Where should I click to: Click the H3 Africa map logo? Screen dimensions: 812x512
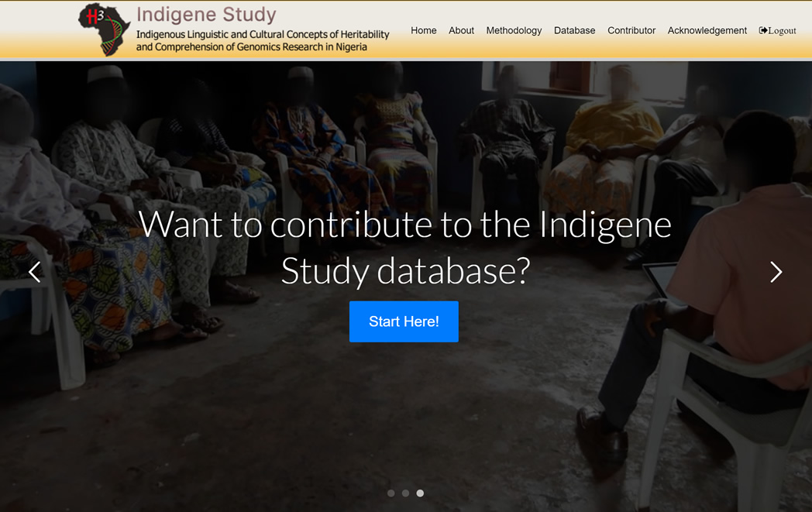(104, 29)
